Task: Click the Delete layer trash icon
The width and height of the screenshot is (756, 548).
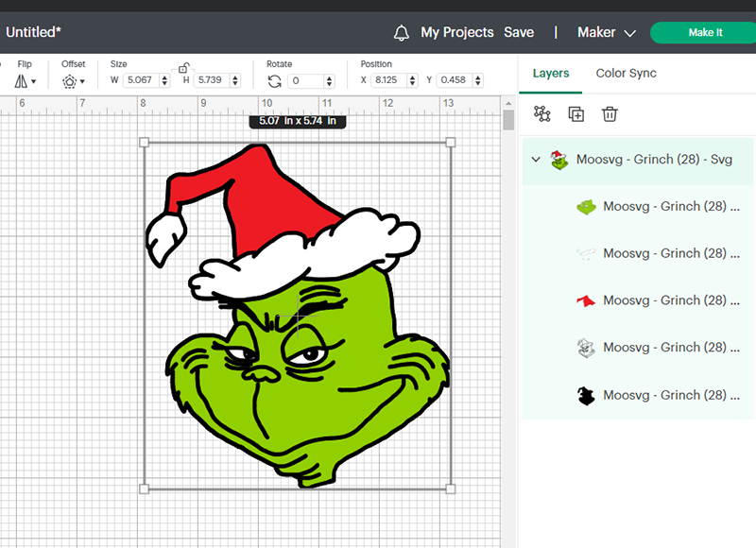Action: pyautogui.click(x=610, y=114)
